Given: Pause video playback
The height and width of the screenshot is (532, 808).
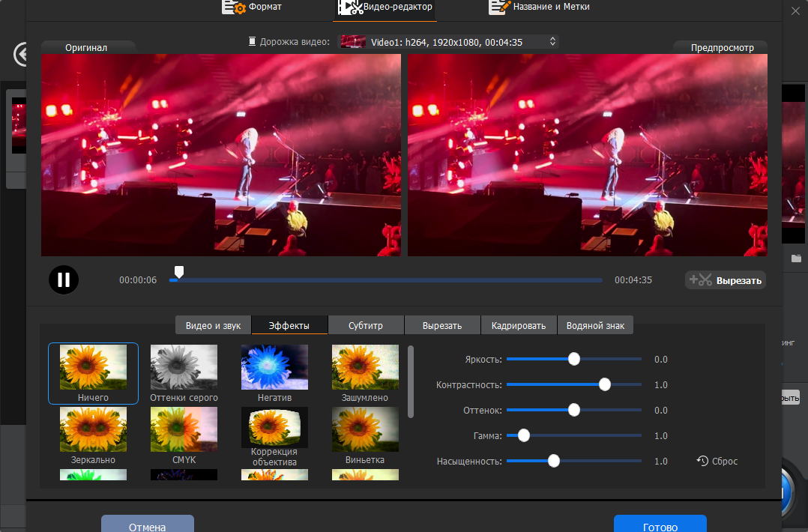Looking at the screenshot, I should pos(64,279).
